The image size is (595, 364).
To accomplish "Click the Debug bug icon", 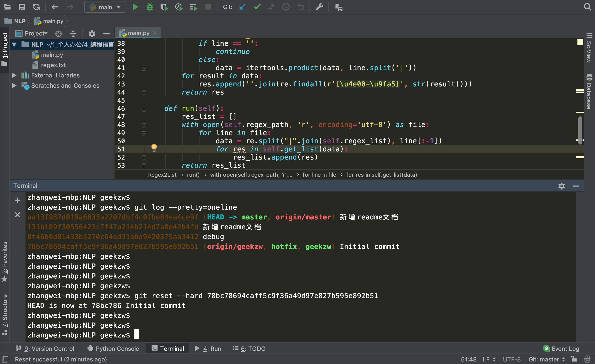I will point(150,7).
